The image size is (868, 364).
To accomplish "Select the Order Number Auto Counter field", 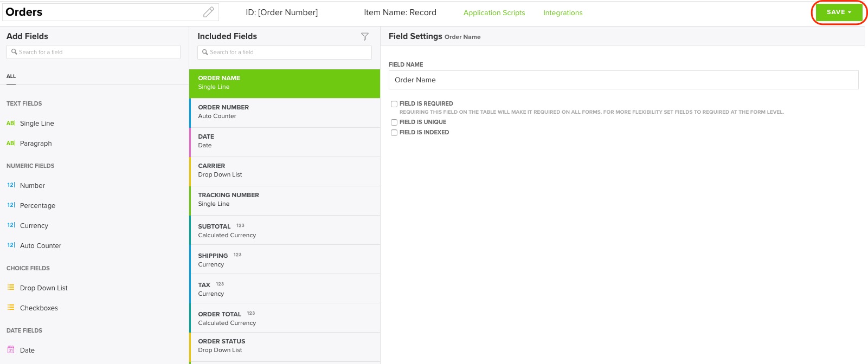I will [285, 113].
